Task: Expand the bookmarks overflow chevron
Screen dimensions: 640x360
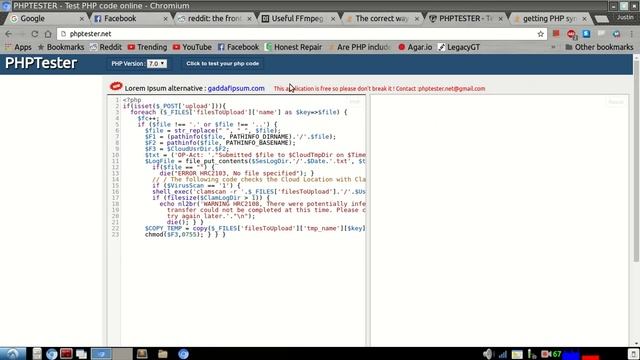Action: pos(553,47)
